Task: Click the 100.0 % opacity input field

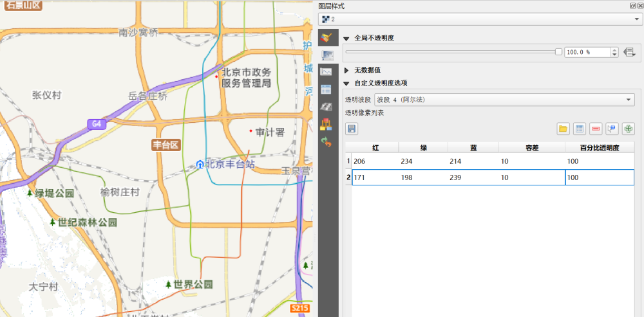Action: (587, 52)
